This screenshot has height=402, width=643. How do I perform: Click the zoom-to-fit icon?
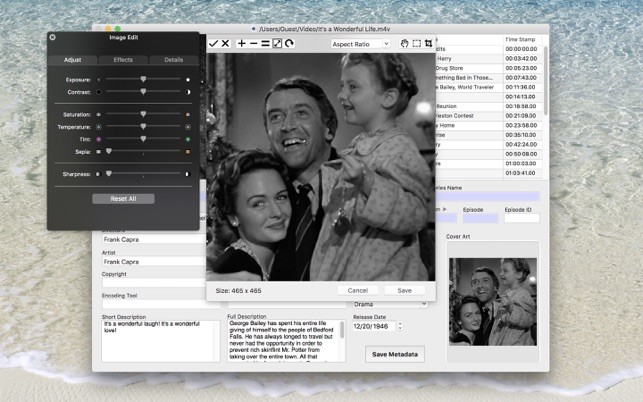pos(277,44)
